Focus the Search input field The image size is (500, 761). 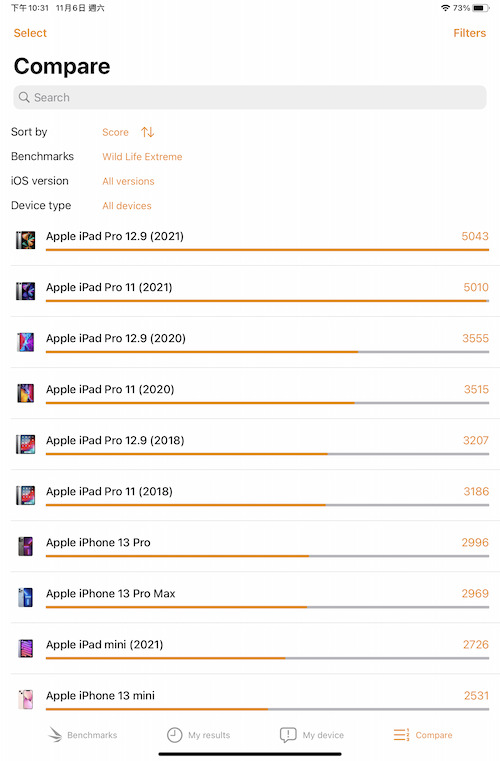pos(250,97)
